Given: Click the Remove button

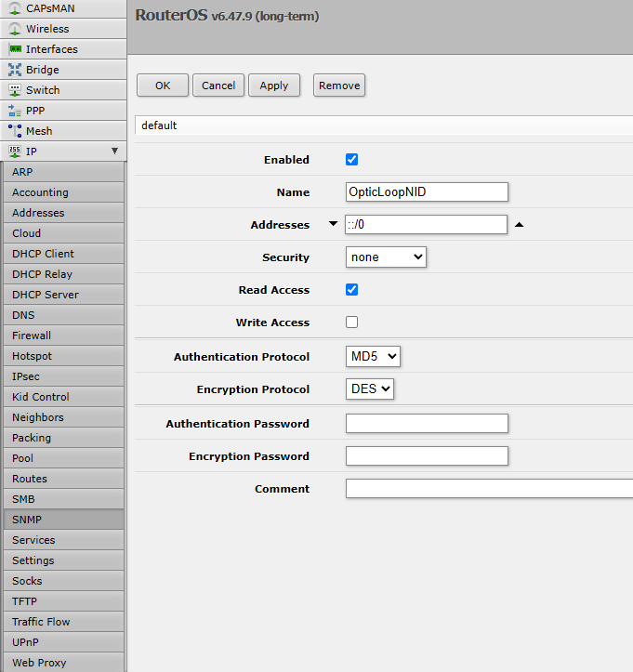Looking at the screenshot, I should tap(339, 86).
